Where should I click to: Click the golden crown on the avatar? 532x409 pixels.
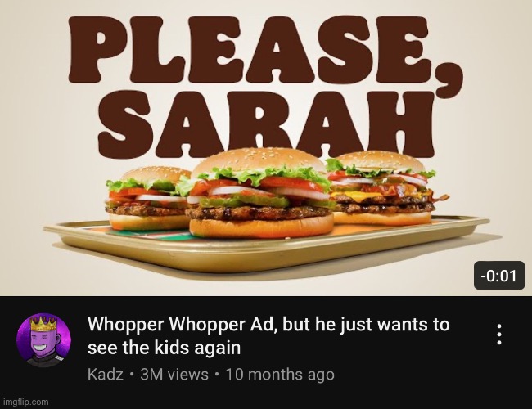point(43,324)
